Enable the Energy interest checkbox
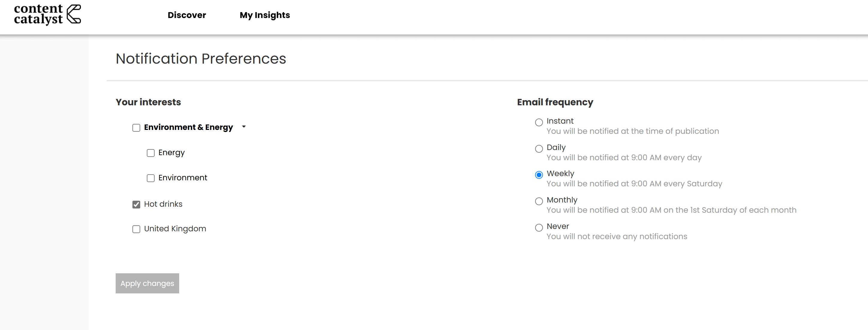Viewport: 868px width, 330px height. coord(151,153)
